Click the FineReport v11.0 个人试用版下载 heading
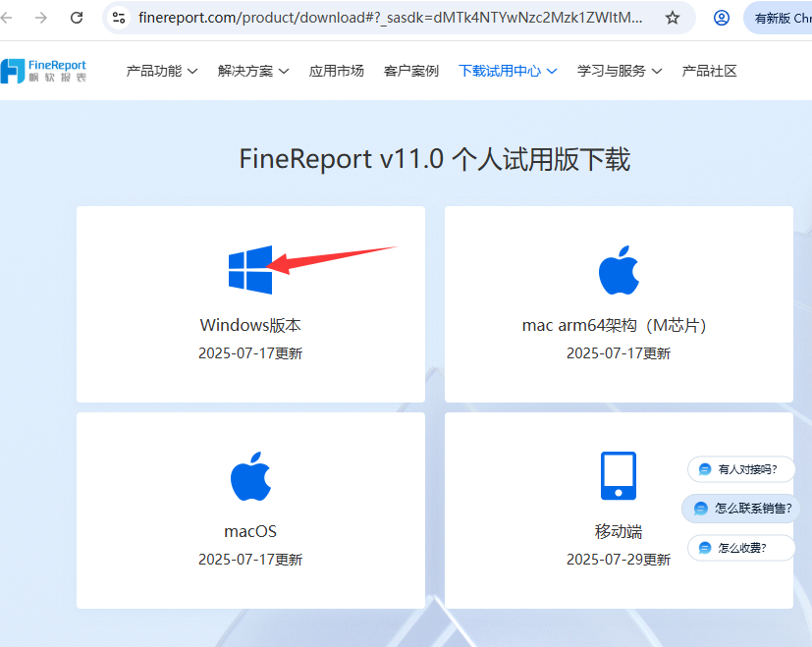Image resolution: width=812 pixels, height=647 pixels. coord(435,159)
